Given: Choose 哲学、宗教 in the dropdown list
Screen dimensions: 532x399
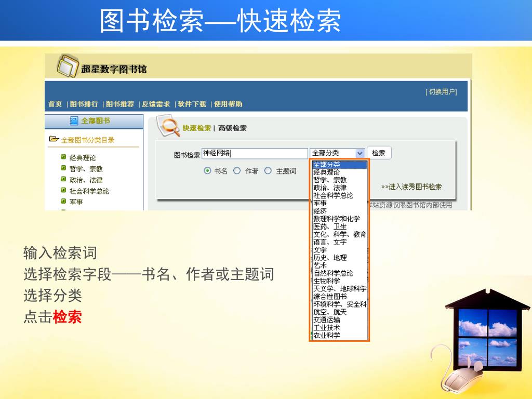Looking at the screenshot, I should 339,180.
